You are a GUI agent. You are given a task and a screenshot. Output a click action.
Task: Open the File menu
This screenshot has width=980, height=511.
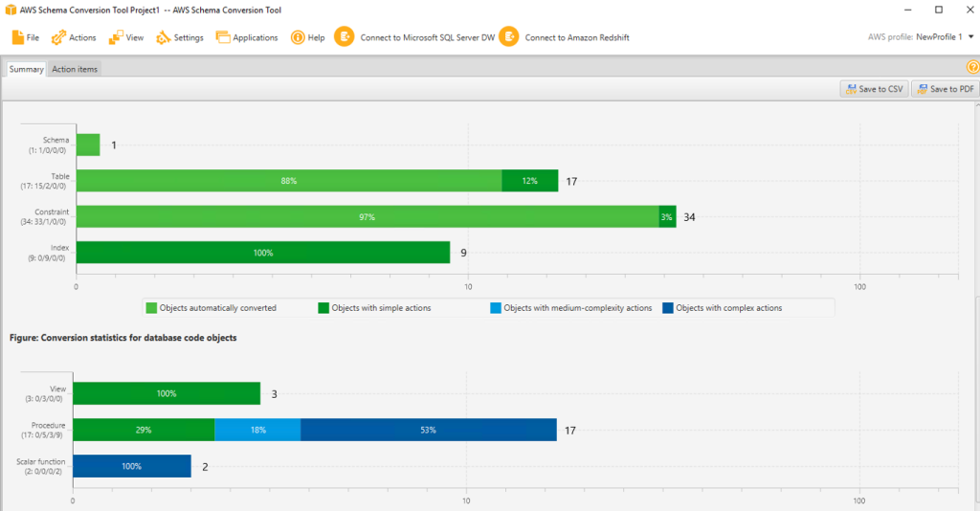pos(26,37)
